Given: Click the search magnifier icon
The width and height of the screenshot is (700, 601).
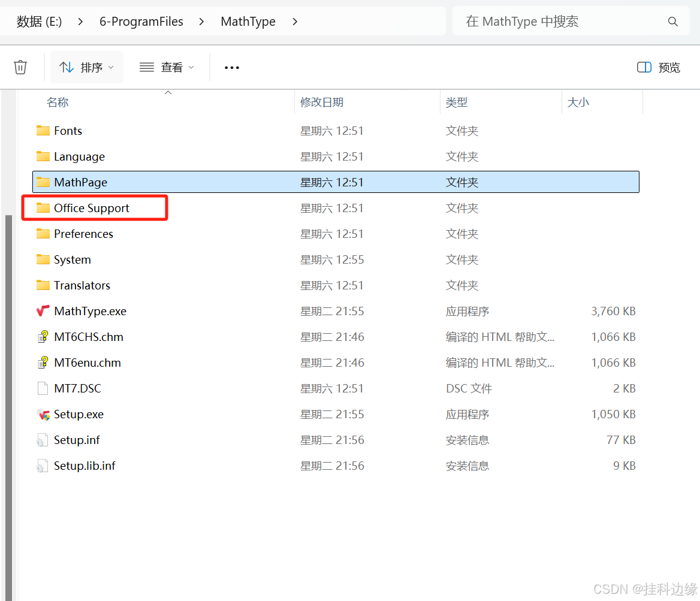Looking at the screenshot, I should pyautogui.click(x=673, y=22).
